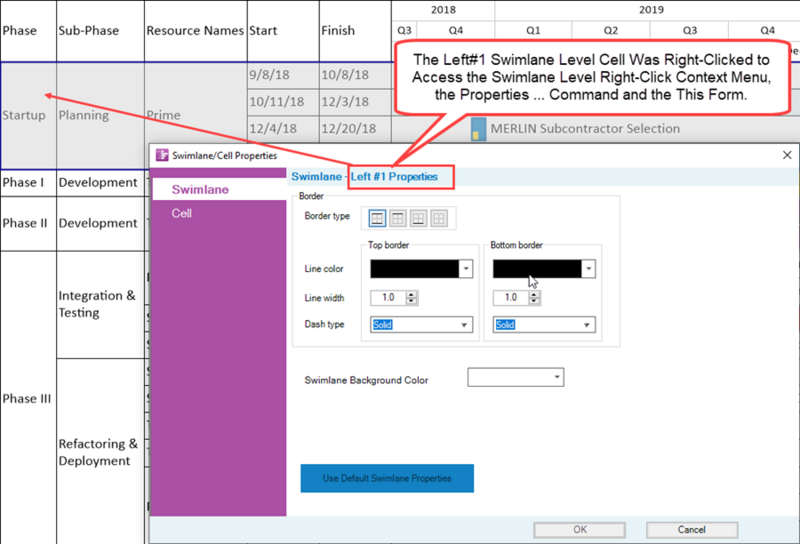Click the Bottom border black color swatch

coord(537,269)
